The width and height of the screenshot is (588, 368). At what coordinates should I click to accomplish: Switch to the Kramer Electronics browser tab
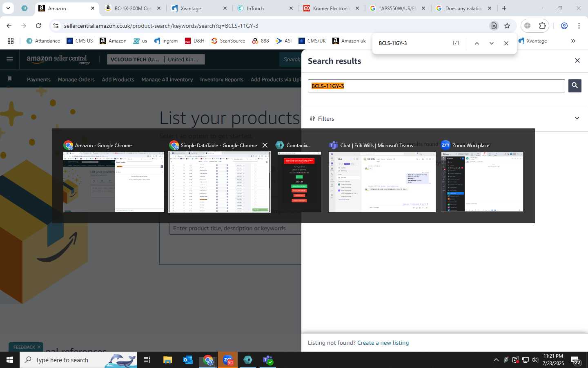(x=331, y=8)
